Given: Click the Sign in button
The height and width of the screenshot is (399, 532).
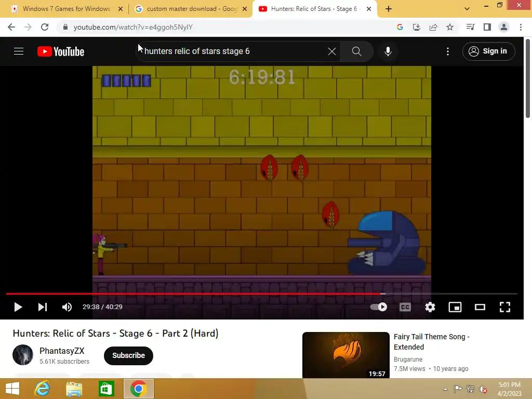Looking at the screenshot, I should (488, 51).
